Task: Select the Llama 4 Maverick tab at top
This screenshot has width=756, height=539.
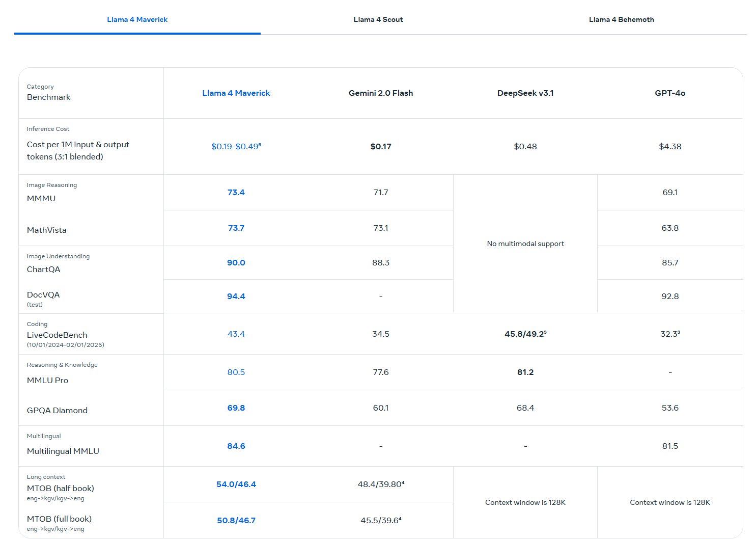Action: pyautogui.click(x=137, y=19)
